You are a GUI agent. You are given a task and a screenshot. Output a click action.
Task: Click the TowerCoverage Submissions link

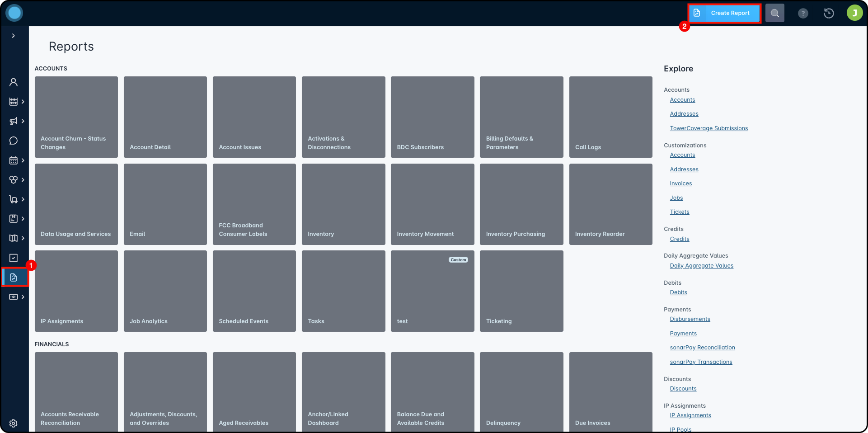click(709, 128)
